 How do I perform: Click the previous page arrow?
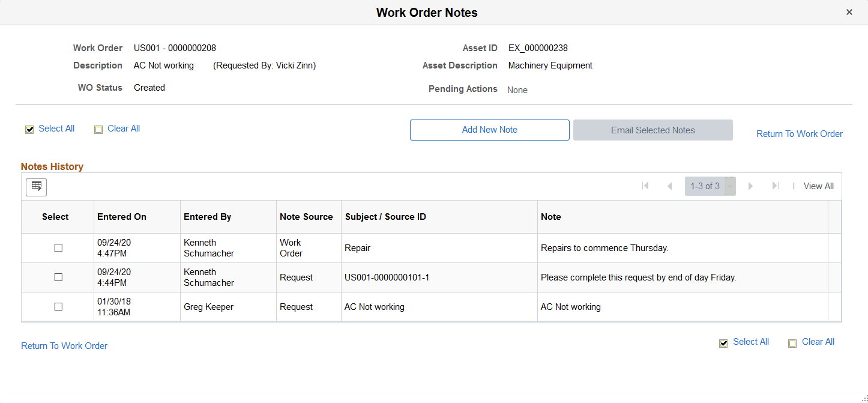click(669, 186)
